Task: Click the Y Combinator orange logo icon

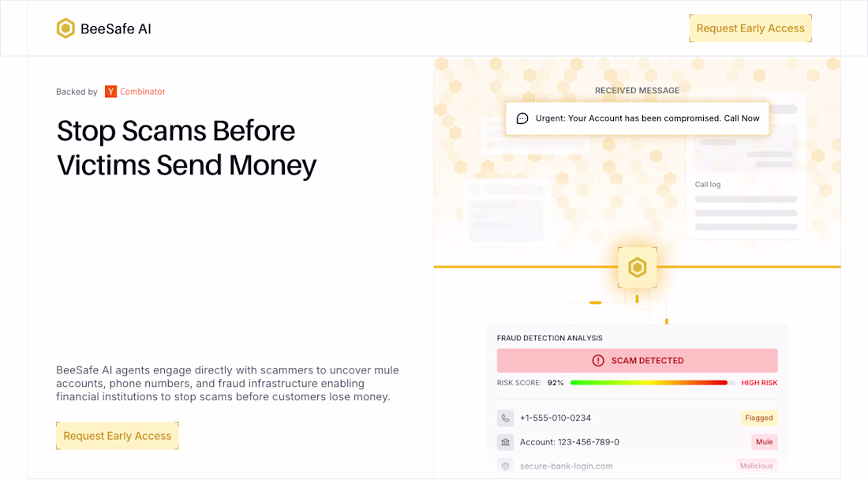Action: click(110, 92)
